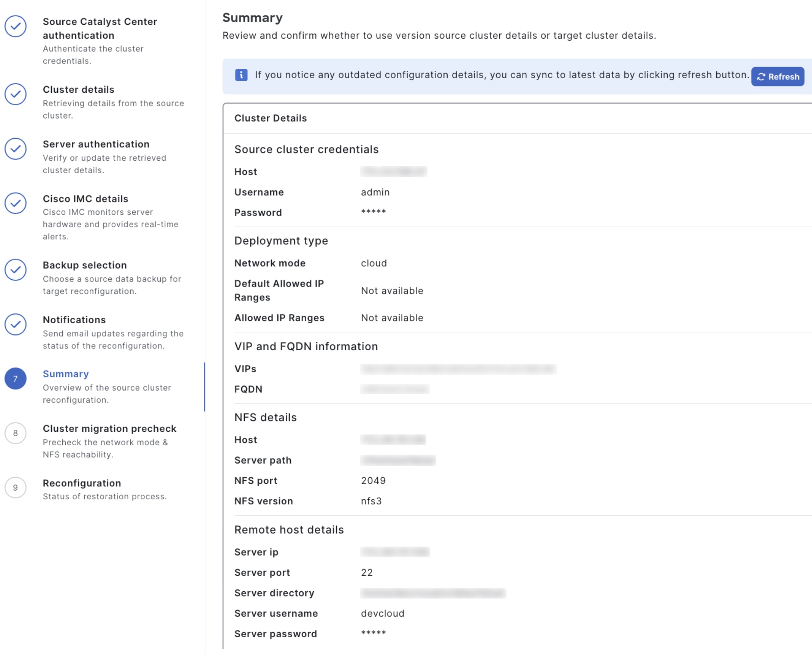
Task: Select the Reconfiguration step label
Action: (x=82, y=483)
